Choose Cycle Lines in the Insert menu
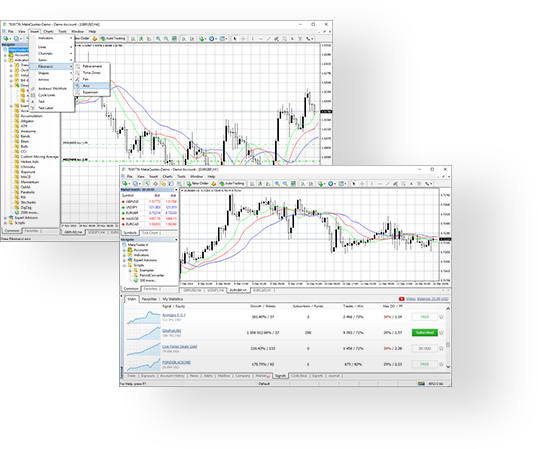Image resolution: width=538 pixels, height=449 pixels. [52, 95]
